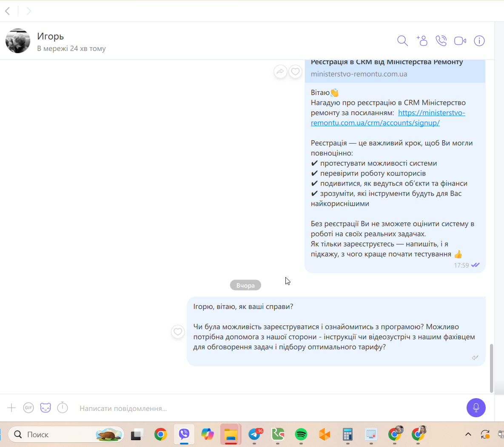Open the chat info panel
This screenshot has height=447, width=504.
[x=479, y=41]
